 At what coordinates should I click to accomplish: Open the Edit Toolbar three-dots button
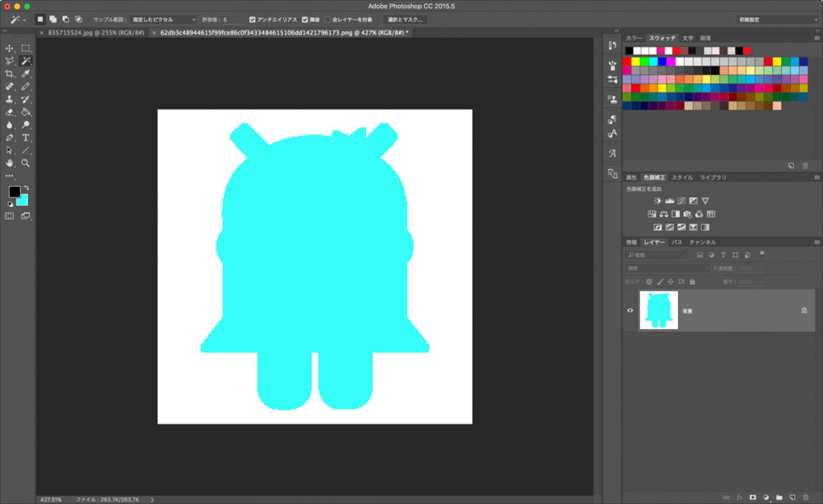(9, 176)
